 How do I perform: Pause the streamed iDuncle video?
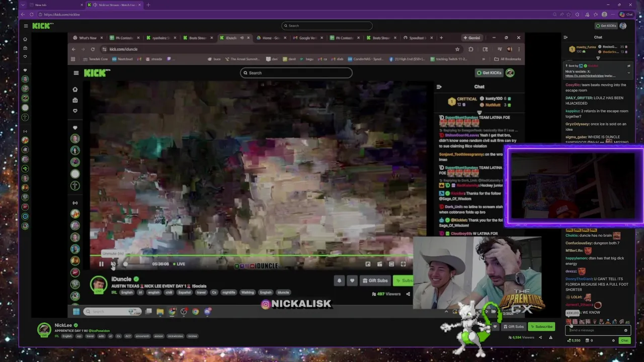coord(101,264)
